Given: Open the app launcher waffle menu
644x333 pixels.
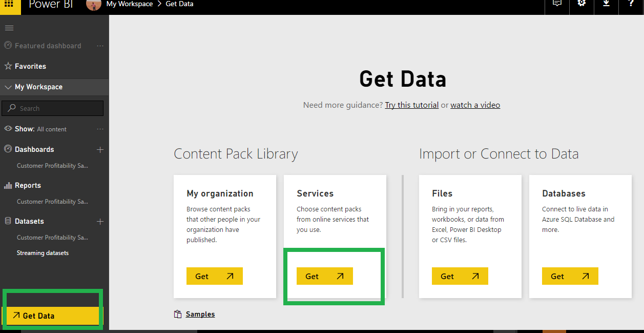Looking at the screenshot, I should click(9, 5).
